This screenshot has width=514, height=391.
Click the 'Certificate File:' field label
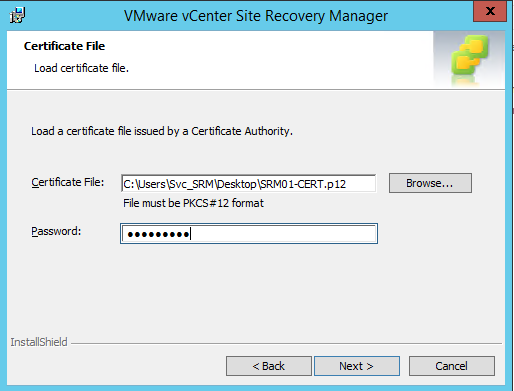(68, 182)
